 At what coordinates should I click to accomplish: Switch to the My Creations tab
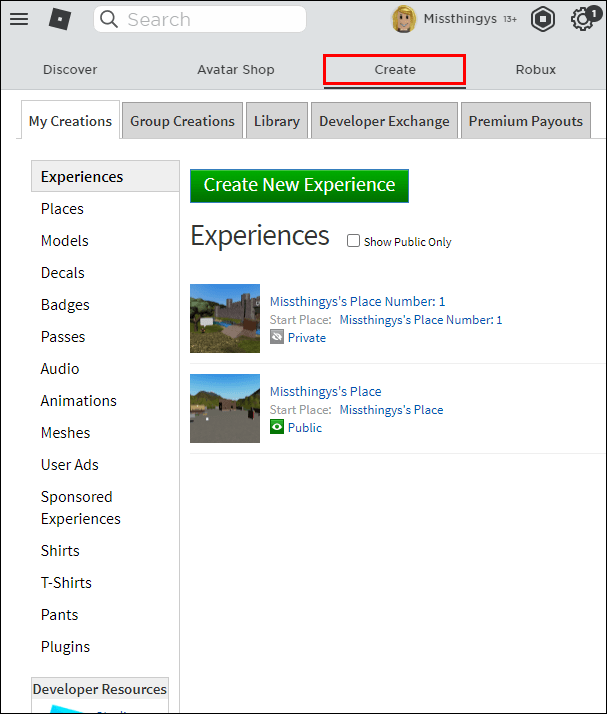pos(70,121)
